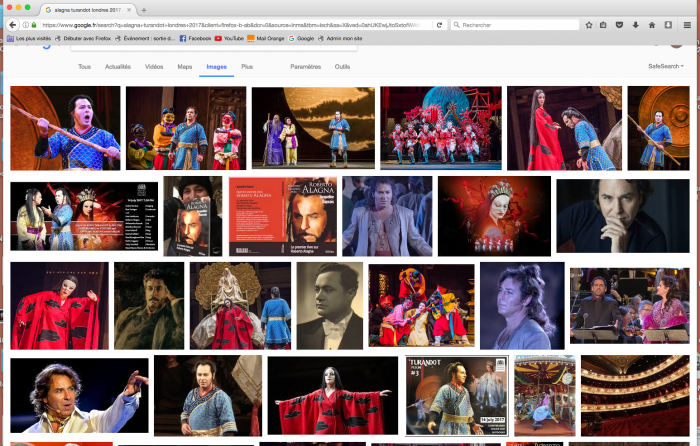Open the Firefox hamburger menu
700x446 pixels.
point(688,25)
